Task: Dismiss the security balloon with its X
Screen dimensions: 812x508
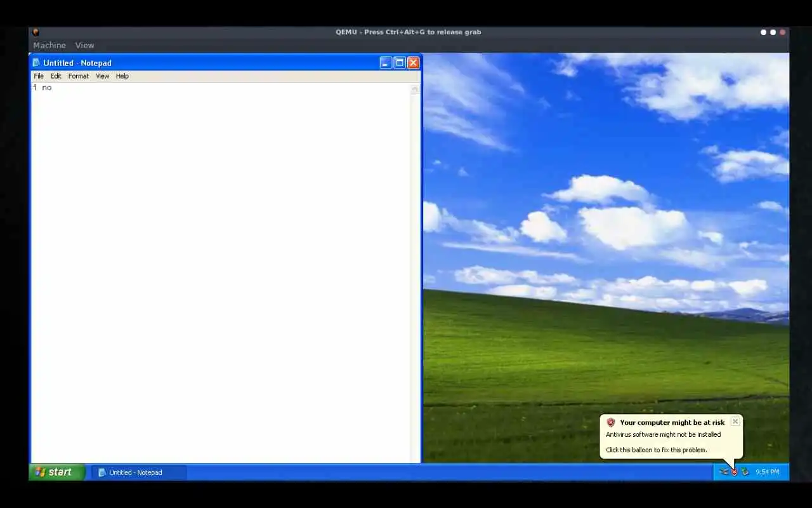Action: (x=735, y=421)
